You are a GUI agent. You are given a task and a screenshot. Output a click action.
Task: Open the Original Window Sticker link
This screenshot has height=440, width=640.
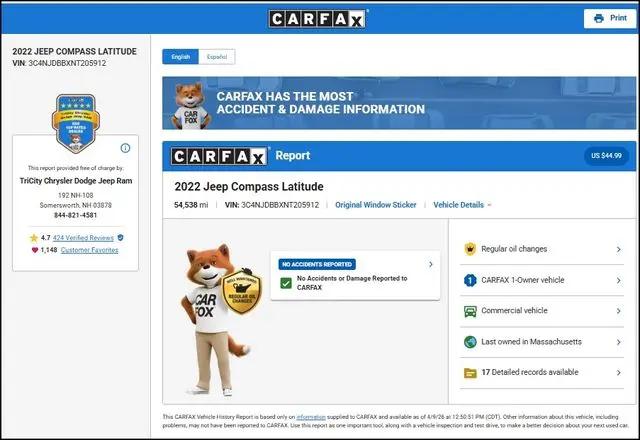point(376,205)
